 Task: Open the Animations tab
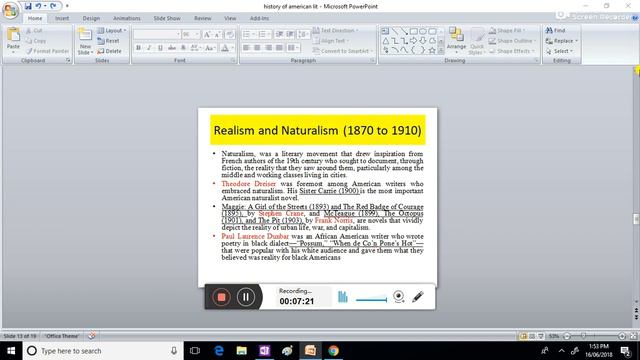tap(127, 18)
